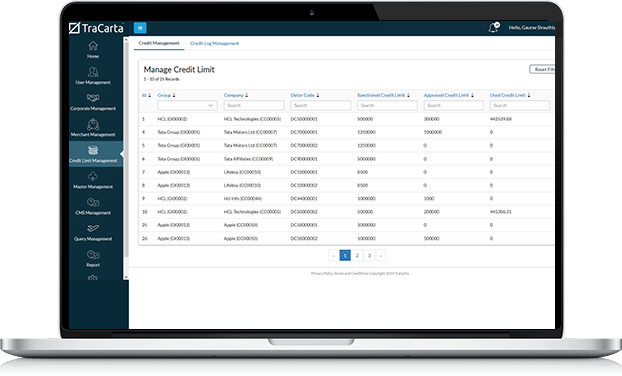Click sanctioned limit 5000000 in row 6
622x376 pixels.
click(366, 159)
